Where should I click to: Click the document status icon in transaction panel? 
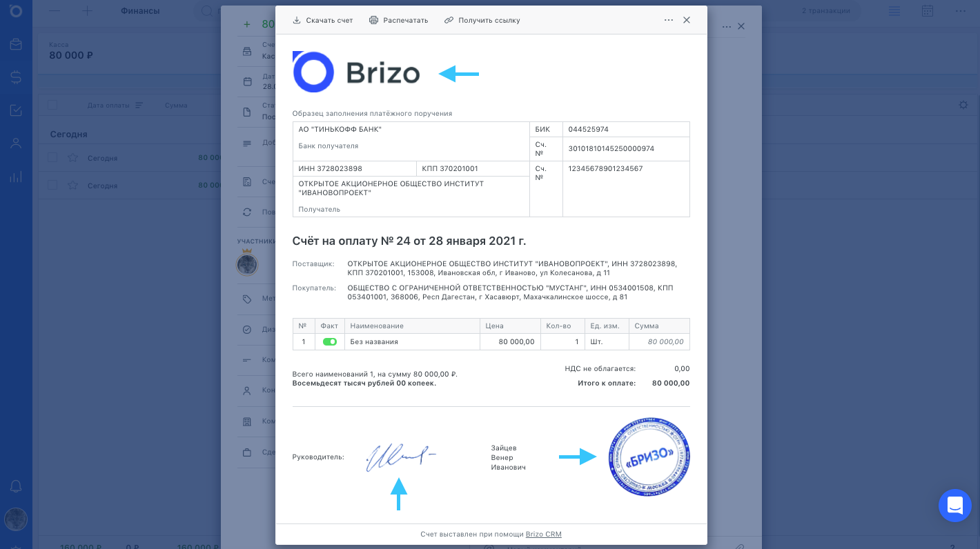(x=247, y=112)
